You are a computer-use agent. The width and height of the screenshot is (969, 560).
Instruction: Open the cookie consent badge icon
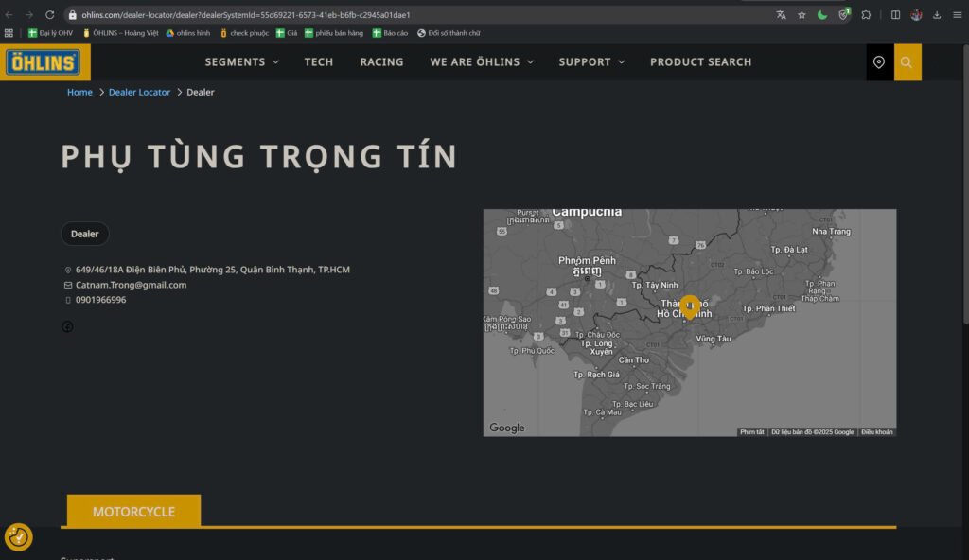tap(19, 536)
